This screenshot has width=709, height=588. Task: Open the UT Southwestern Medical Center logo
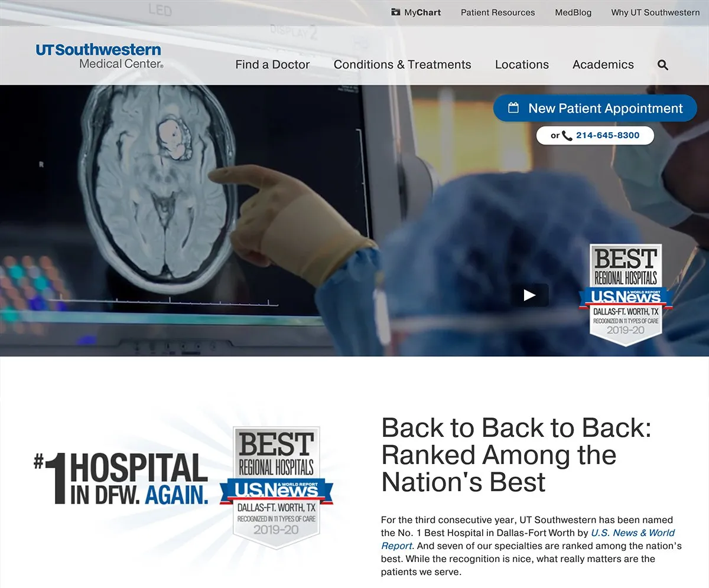[x=99, y=56]
